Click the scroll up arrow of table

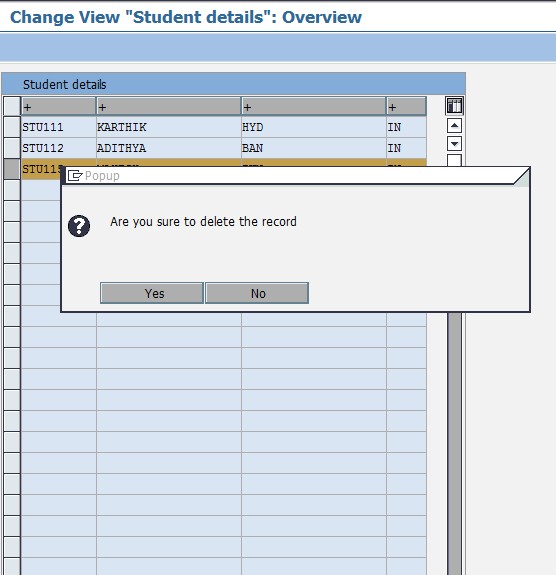click(454, 126)
